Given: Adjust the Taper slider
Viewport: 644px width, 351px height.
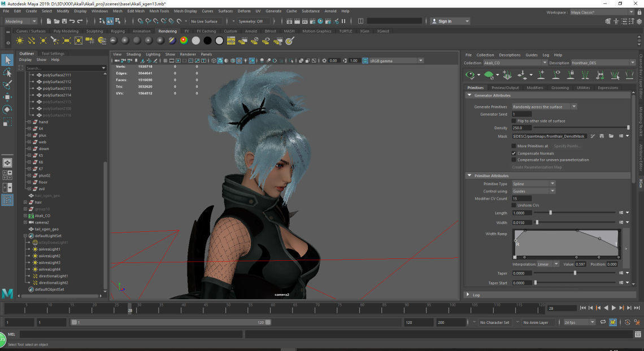Looking at the screenshot, I should [575, 273].
